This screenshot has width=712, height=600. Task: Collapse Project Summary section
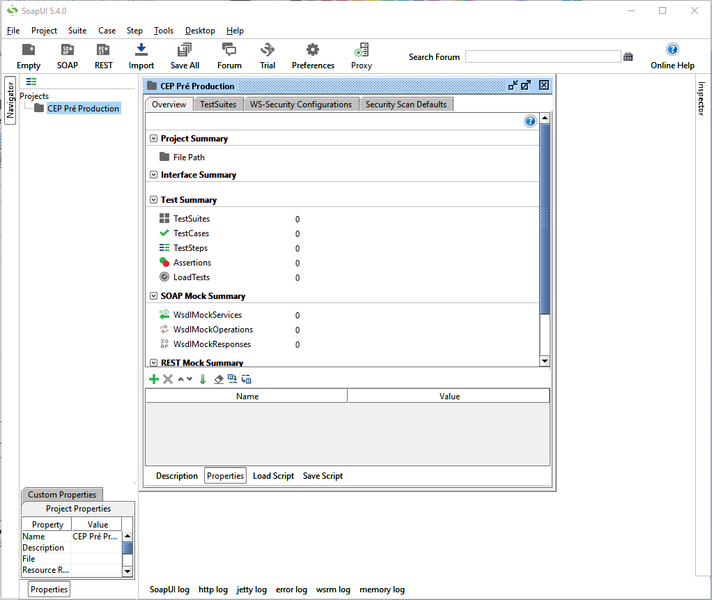click(x=153, y=139)
